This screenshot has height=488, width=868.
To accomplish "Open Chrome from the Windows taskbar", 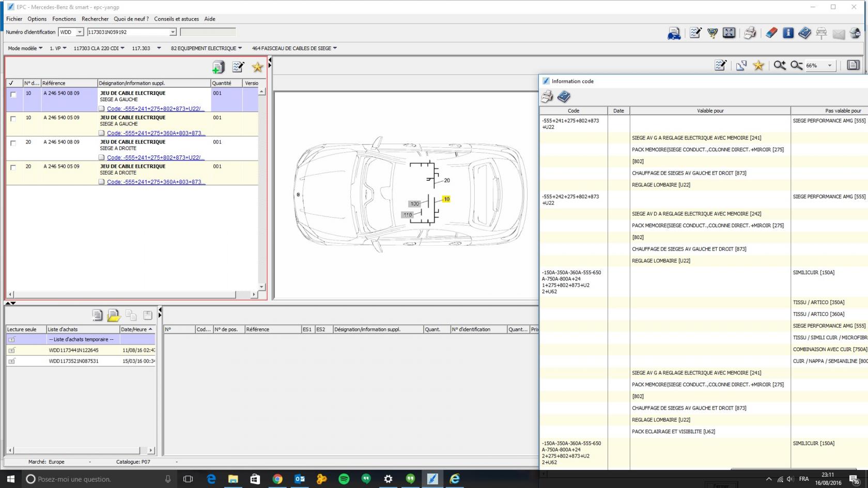I will 277,479.
